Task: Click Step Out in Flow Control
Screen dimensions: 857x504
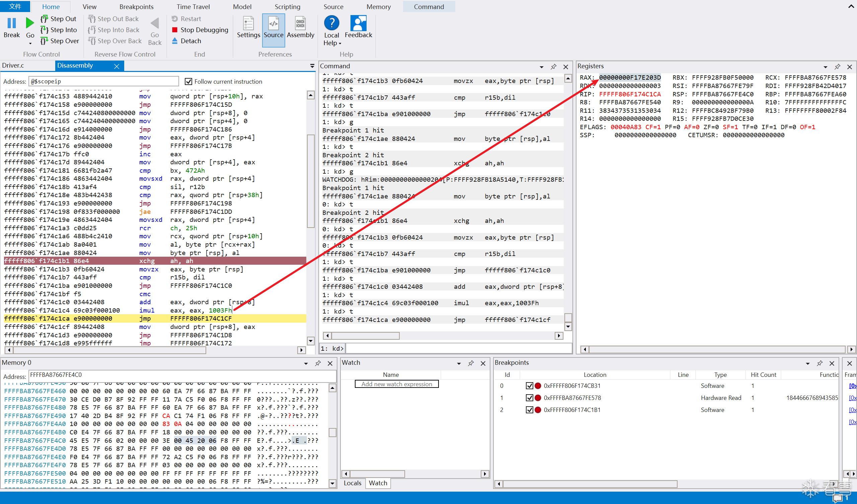Action: click(x=59, y=19)
